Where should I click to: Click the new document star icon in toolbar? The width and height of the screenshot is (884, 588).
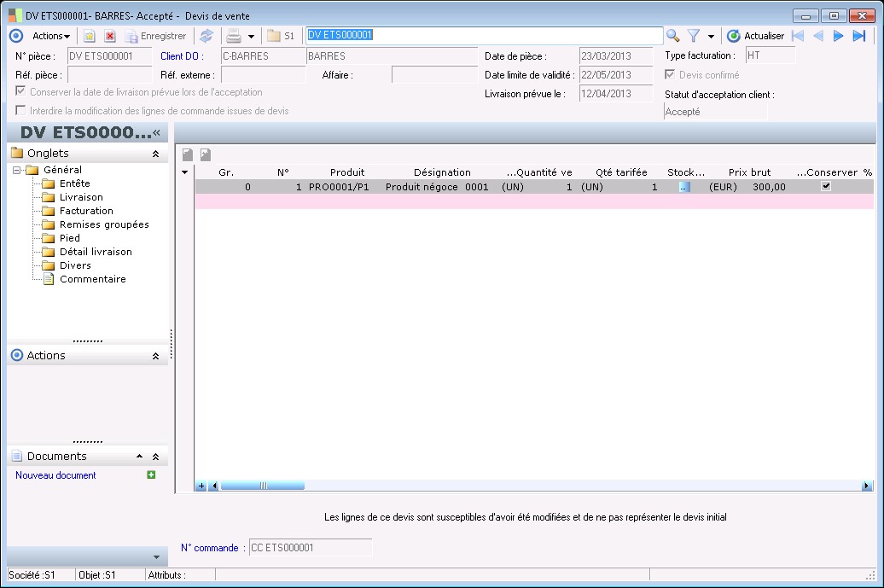point(89,36)
